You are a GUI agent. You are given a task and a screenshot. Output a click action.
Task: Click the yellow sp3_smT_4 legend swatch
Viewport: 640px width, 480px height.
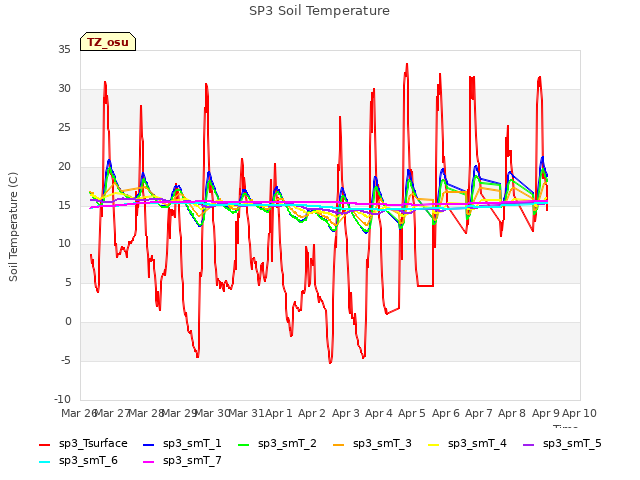point(433,444)
